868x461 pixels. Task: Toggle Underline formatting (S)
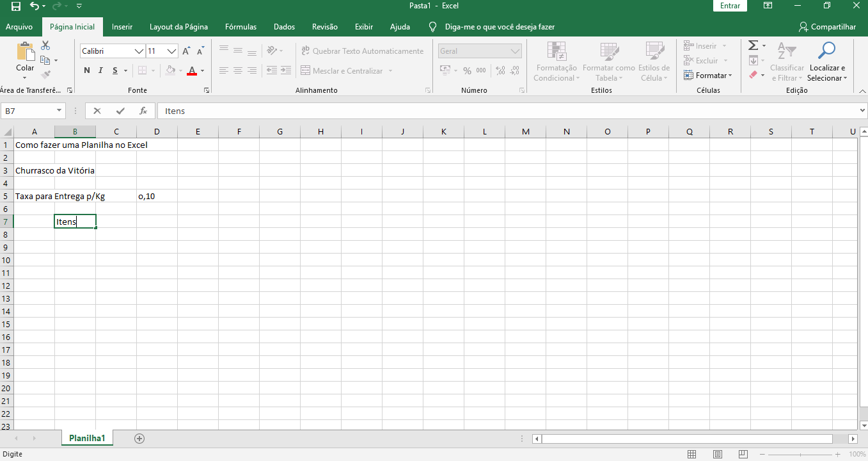point(115,70)
